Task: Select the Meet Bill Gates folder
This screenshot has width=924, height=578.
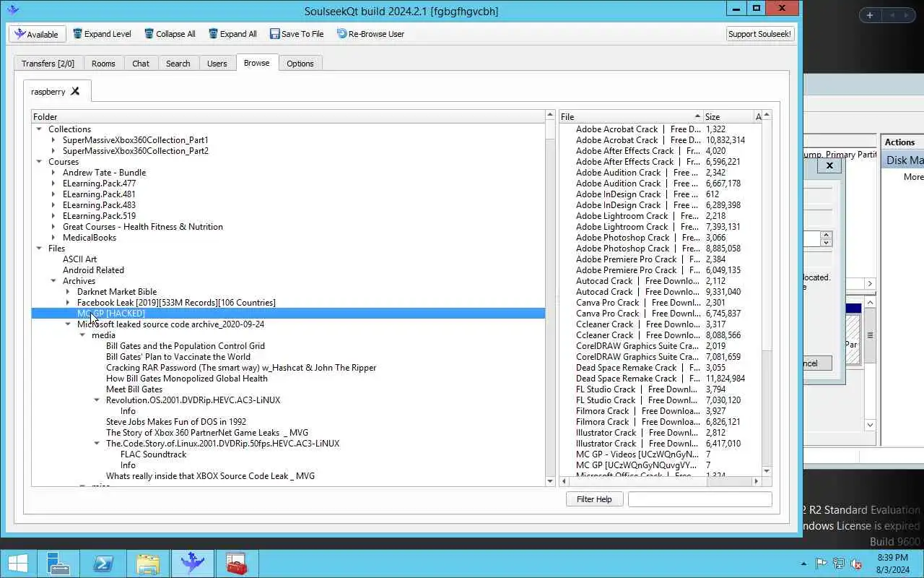Action: point(134,389)
